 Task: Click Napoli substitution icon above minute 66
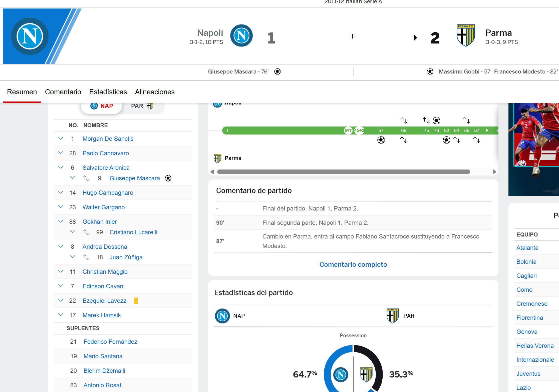point(404,120)
